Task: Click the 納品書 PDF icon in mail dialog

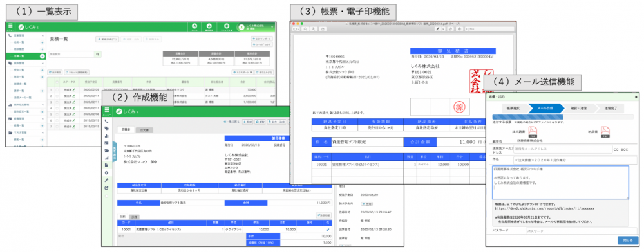Action: [x=605, y=131]
